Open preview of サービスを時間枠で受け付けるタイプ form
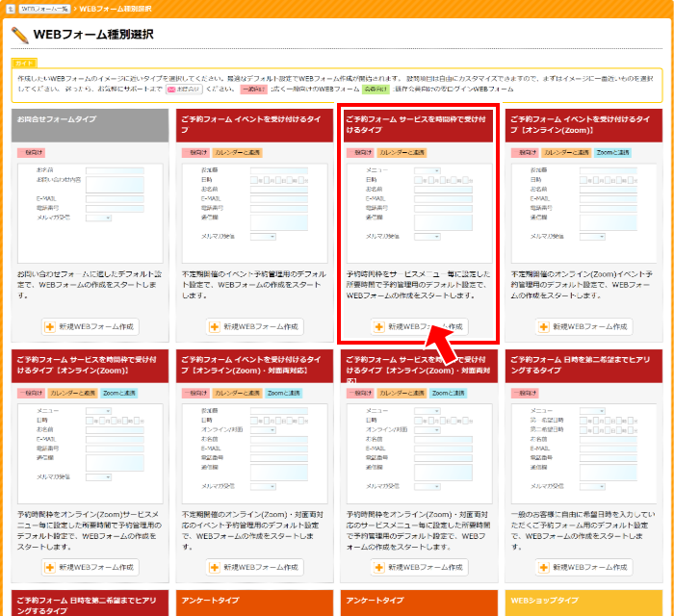The width and height of the screenshot is (674, 616). 420,213
